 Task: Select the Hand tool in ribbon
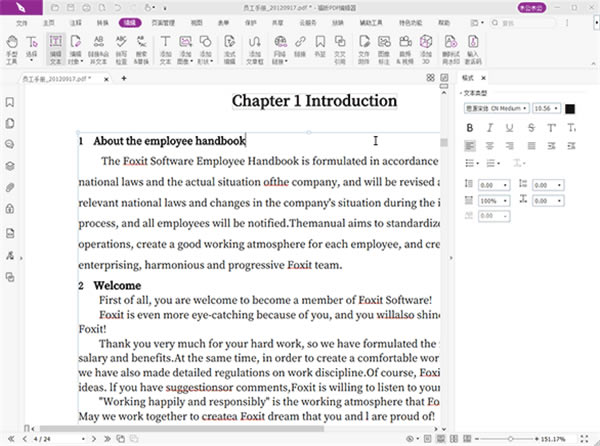[11, 50]
